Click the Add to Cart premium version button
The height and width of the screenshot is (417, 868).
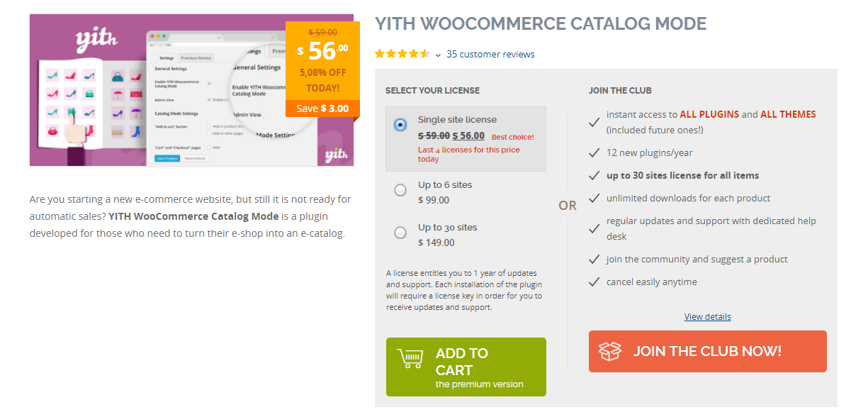pyautogui.click(x=466, y=367)
